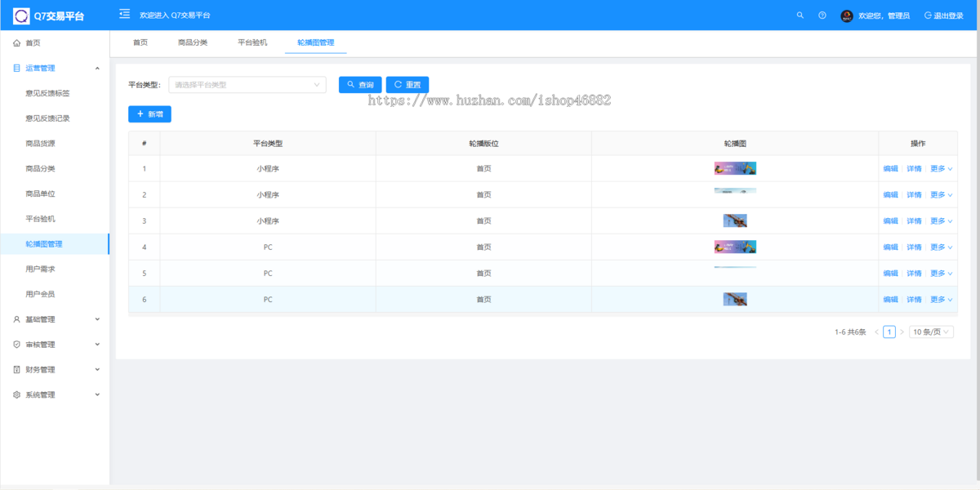Open the 平台类型 select dropdown
The width and height of the screenshot is (980, 490).
click(x=247, y=85)
